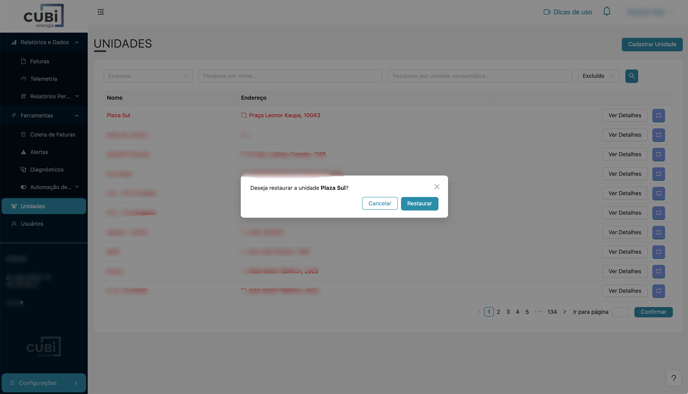This screenshot has width=688, height=394.
Task: Open Coleta de Faturas
Action: click(52, 135)
